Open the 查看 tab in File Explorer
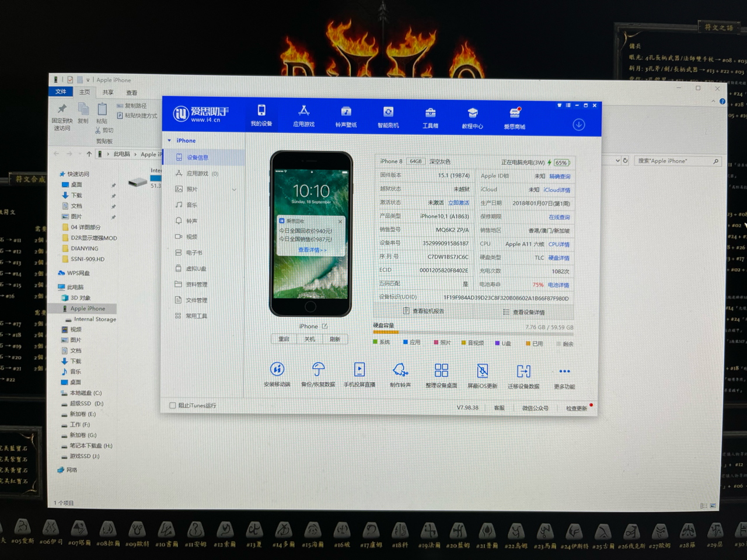Screen dimensions: 747x560 tap(131, 92)
